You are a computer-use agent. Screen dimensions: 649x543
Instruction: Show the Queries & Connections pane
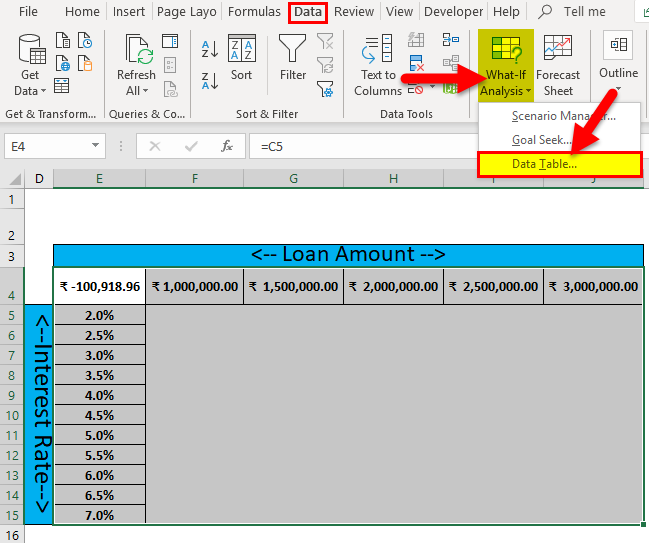coord(170,41)
